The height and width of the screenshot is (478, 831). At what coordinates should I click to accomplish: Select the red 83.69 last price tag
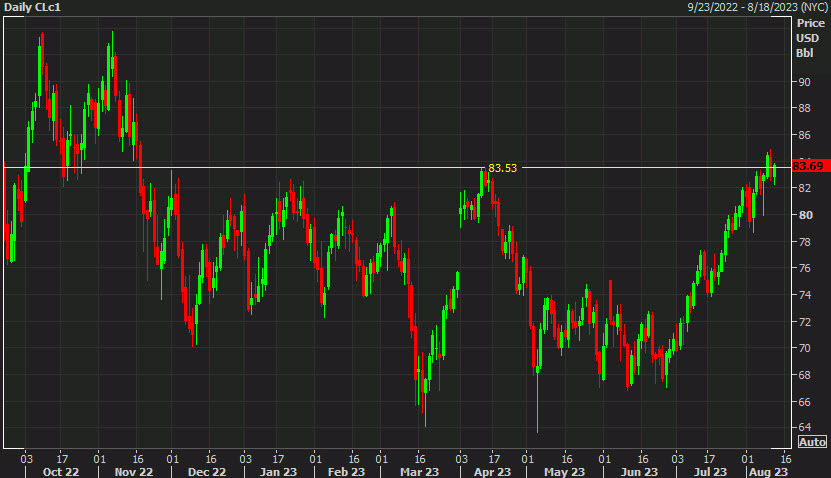coord(810,166)
